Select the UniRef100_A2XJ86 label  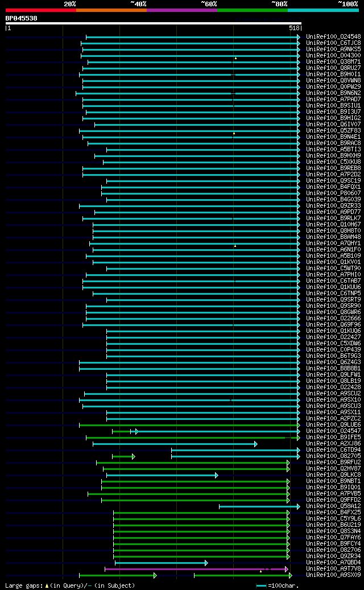[x=333, y=444]
